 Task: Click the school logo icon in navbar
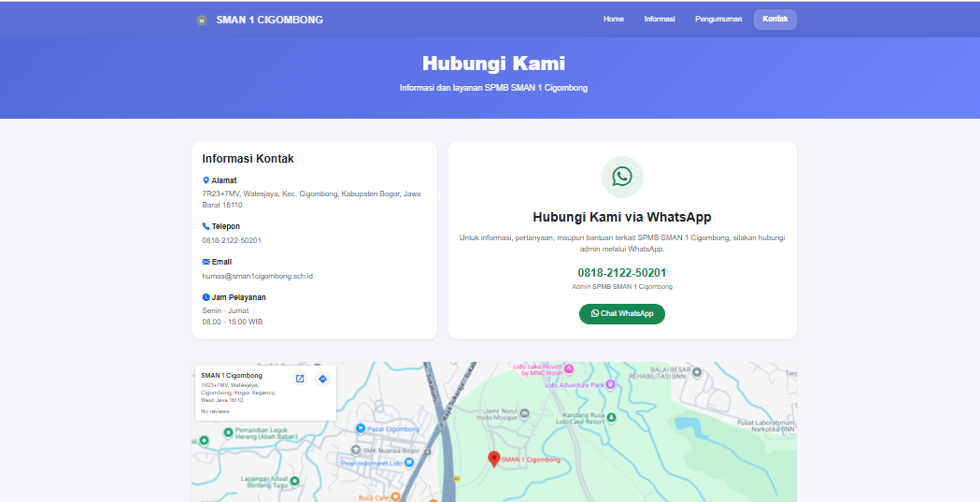pyautogui.click(x=201, y=20)
